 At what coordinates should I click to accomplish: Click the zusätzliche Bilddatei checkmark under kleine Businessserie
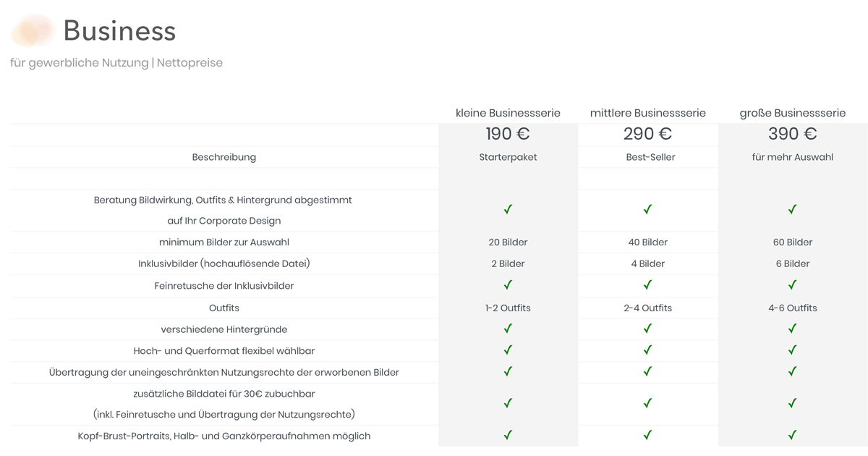pyautogui.click(x=508, y=403)
